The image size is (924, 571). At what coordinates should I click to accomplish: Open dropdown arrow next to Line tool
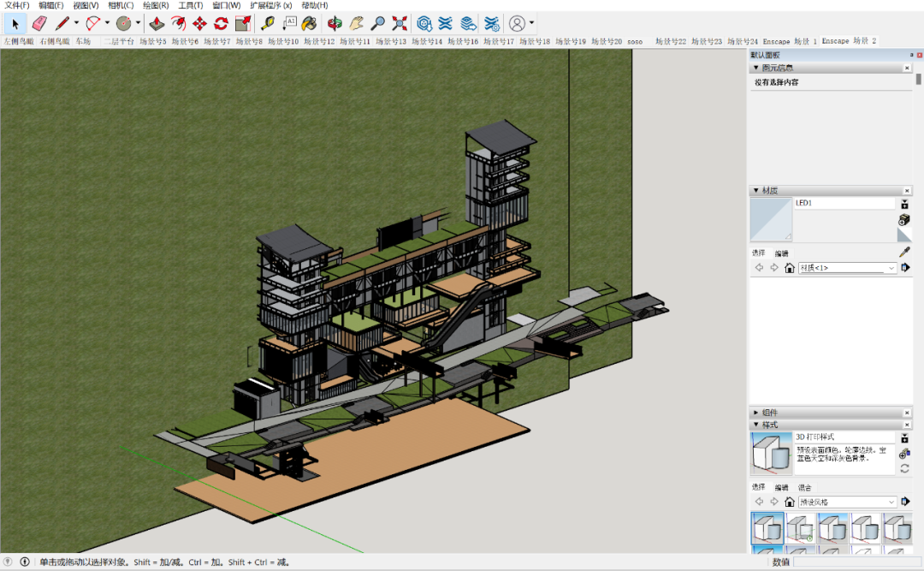[x=76, y=24]
